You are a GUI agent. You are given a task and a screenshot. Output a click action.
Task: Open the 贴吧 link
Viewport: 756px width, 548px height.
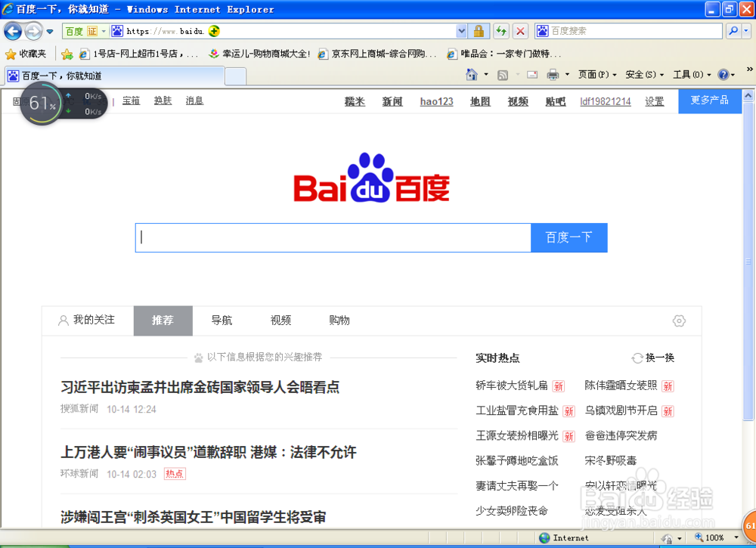[x=555, y=101]
